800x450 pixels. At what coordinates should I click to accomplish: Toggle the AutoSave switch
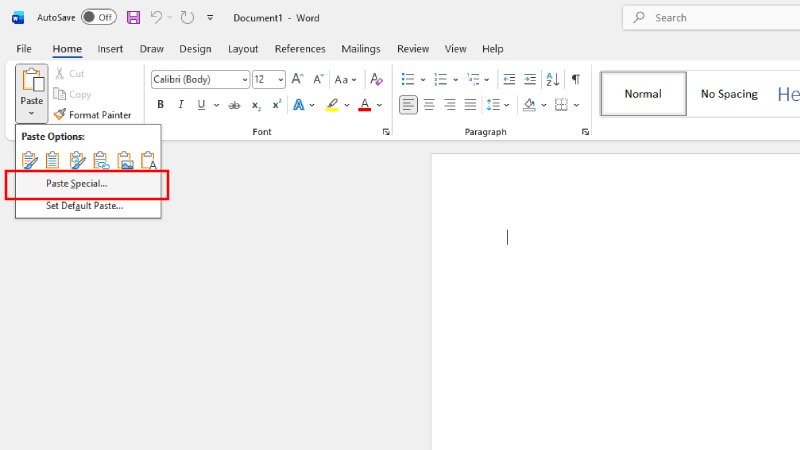pos(98,18)
